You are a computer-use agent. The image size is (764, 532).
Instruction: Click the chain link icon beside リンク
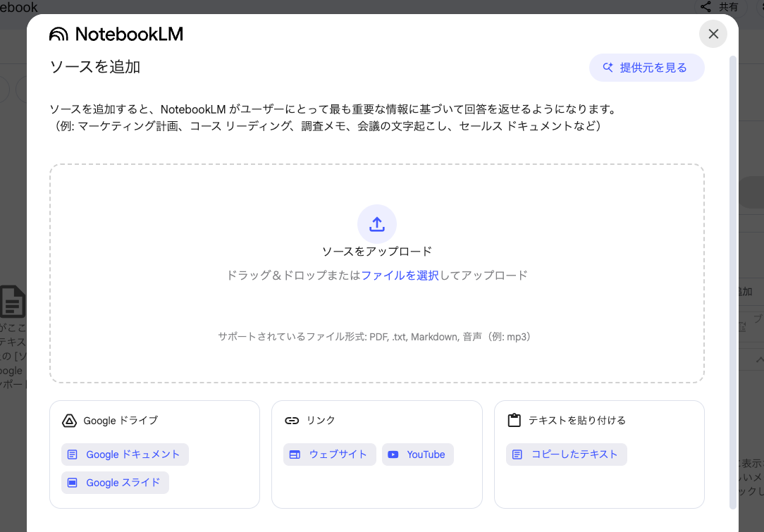[x=291, y=421]
